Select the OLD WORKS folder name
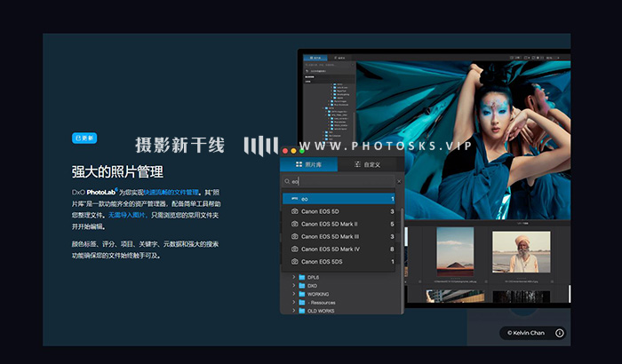The width and height of the screenshot is (622, 364). 321,311
